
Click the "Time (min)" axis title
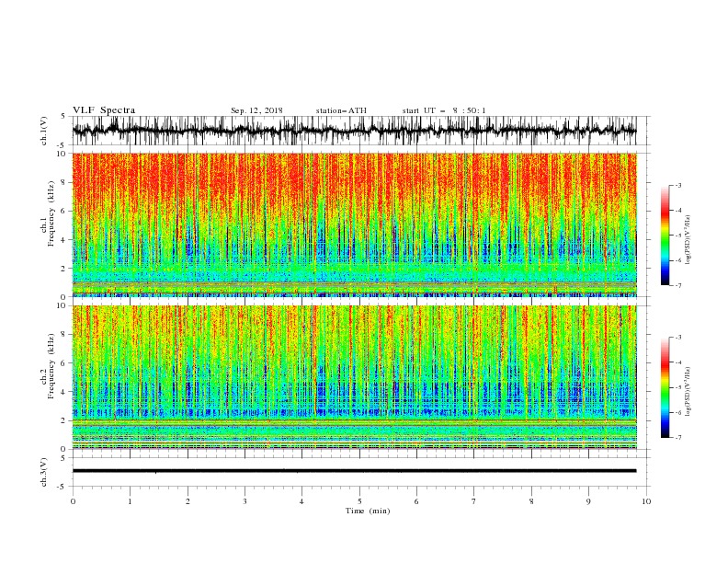click(368, 511)
